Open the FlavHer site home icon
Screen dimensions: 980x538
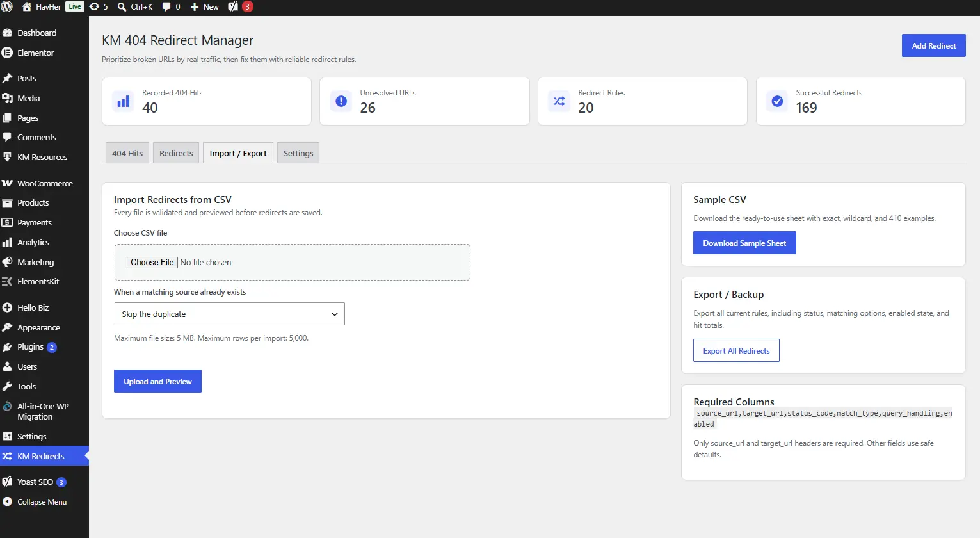[27, 7]
